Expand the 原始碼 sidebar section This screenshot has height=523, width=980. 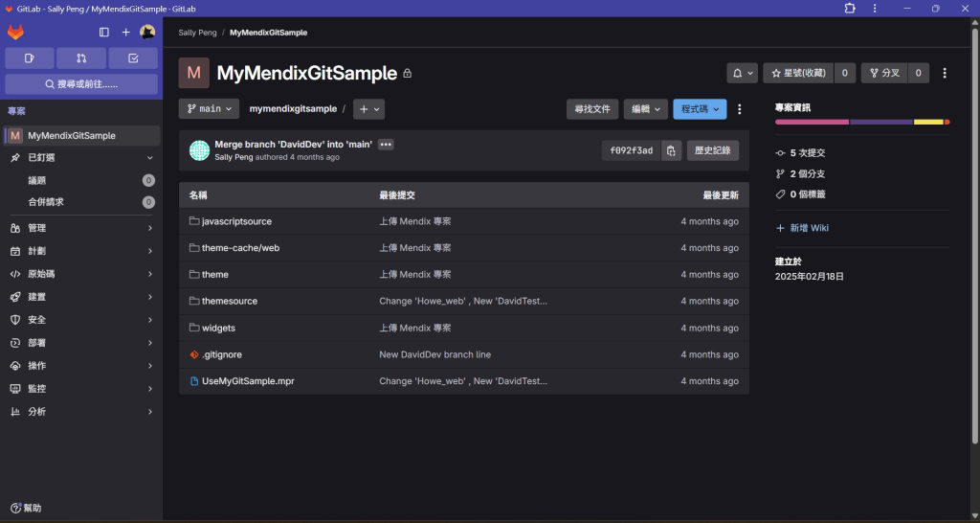click(82, 274)
